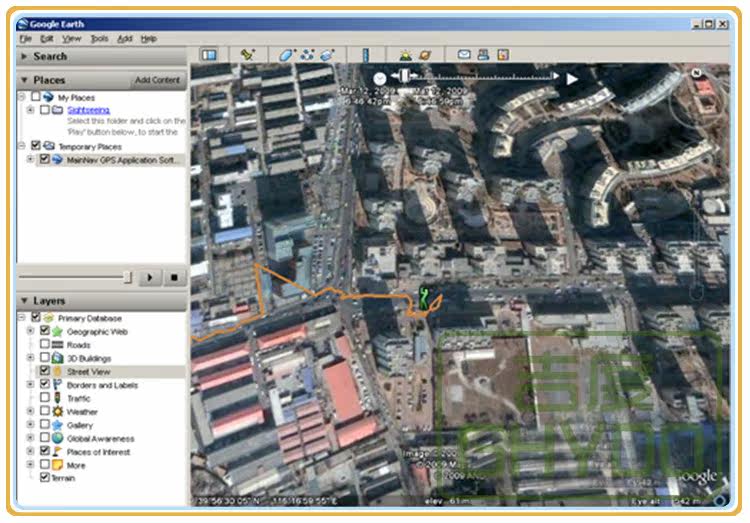The height and width of the screenshot is (523, 750).
Task: Turn on the Traffic layer checkbox
Action: pyautogui.click(x=44, y=397)
